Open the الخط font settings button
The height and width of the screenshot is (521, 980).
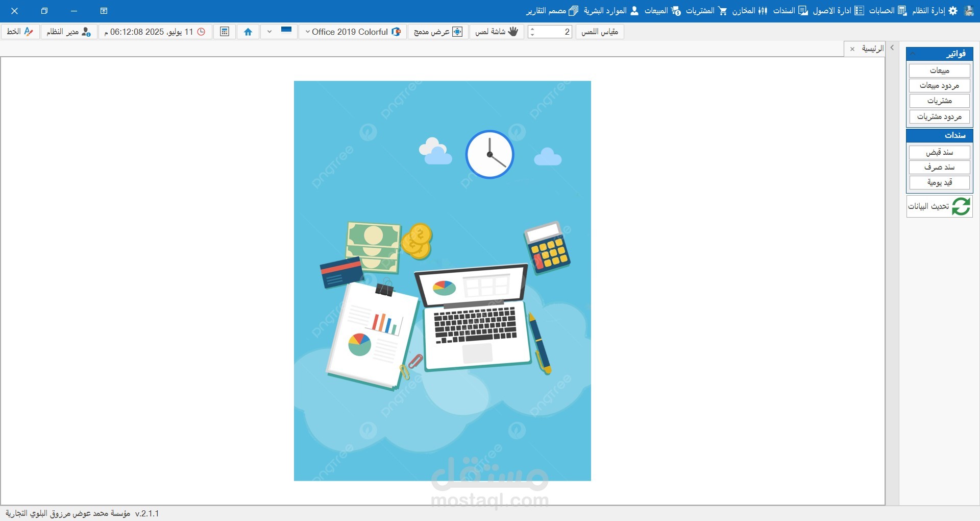pos(20,32)
